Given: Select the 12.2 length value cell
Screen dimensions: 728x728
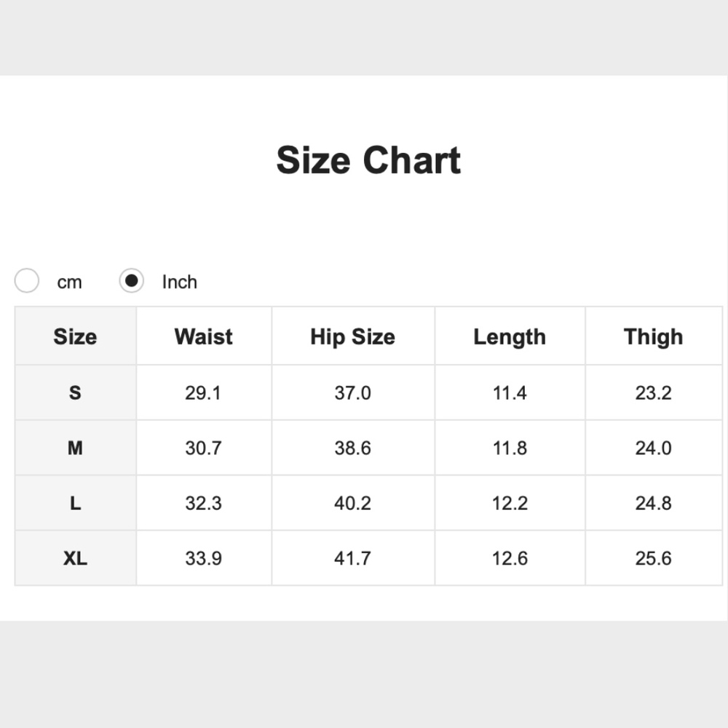Looking at the screenshot, I should pyautogui.click(x=510, y=504).
